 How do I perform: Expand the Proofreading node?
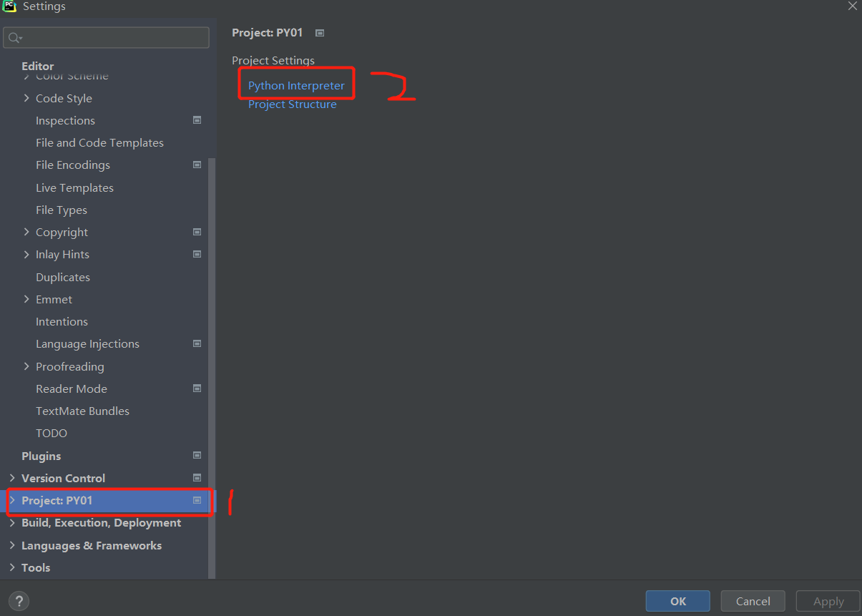(26, 366)
